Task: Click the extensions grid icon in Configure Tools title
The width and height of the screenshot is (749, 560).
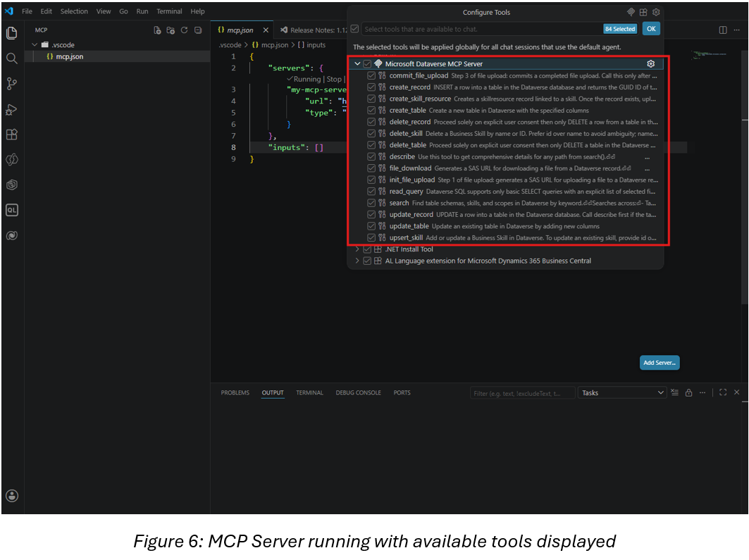Action: tap(643, 12)
